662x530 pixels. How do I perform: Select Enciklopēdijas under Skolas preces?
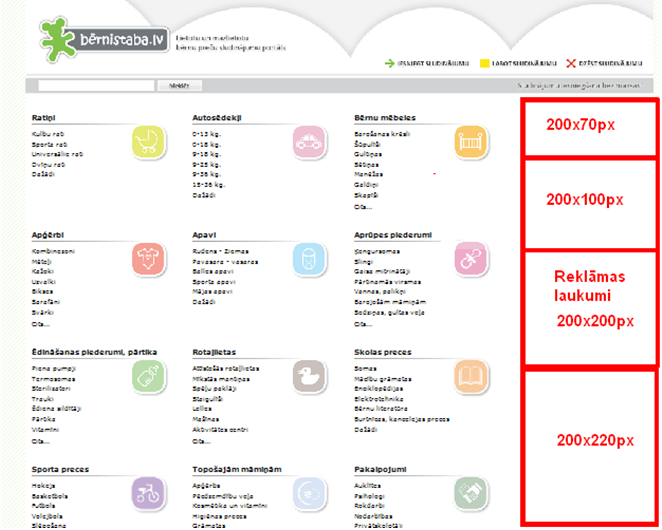378,389
